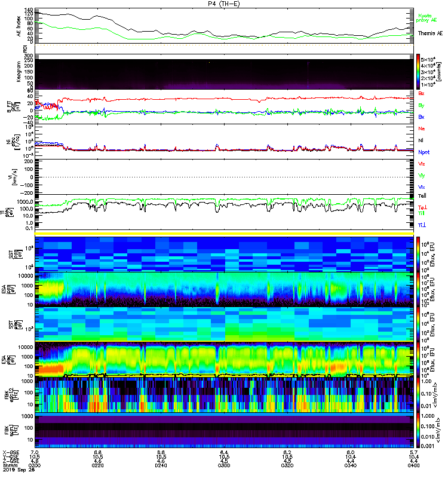Click the "0240" time axis label
The width and height of the screenshot is (448, 478).
click(x=161, y=465)
